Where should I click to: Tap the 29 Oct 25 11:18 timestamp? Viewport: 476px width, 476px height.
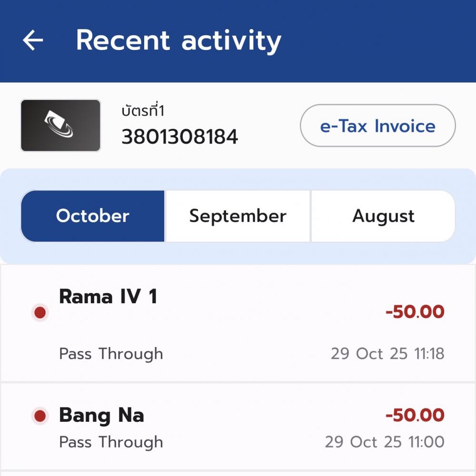point(387,354)
